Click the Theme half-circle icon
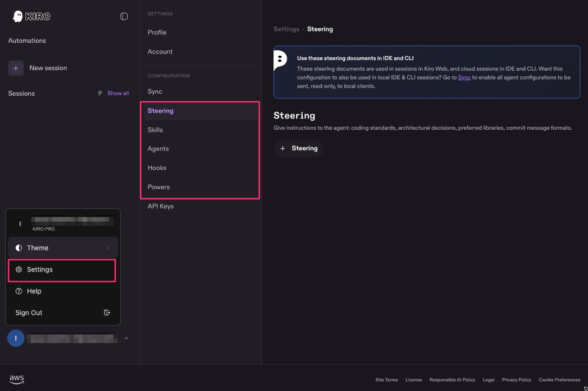 pos(19,248)
